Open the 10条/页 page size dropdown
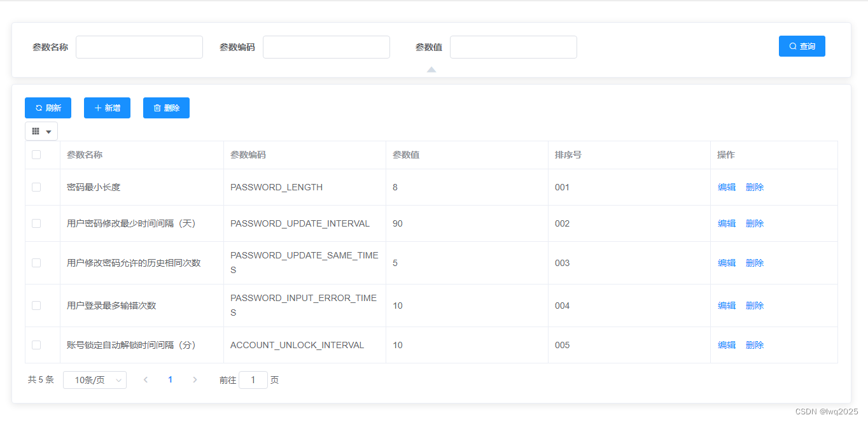 click(95, 380)
